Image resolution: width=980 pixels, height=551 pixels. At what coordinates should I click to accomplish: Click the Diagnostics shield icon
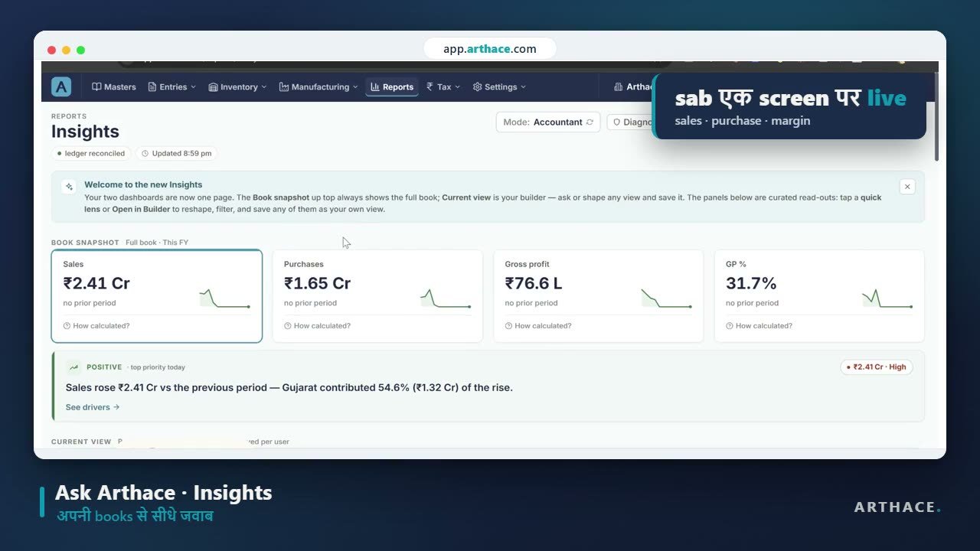click(616, 122)
